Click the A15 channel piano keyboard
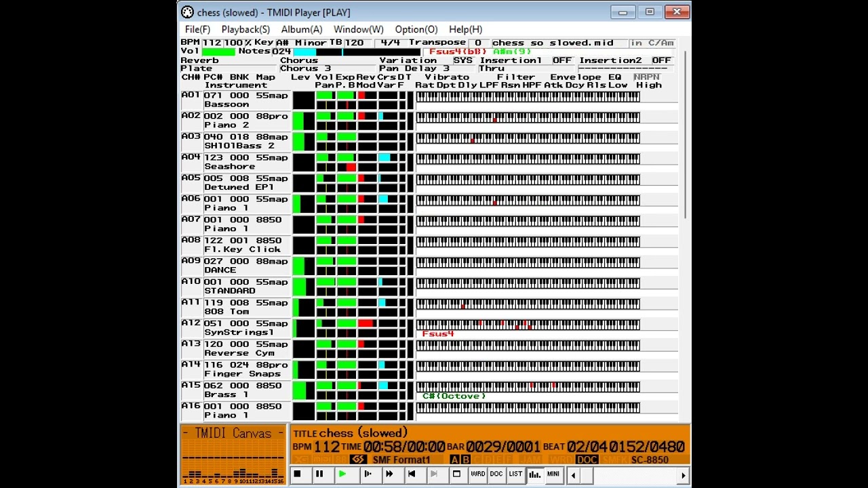868x488 pixels. click(x=528, y=387)
